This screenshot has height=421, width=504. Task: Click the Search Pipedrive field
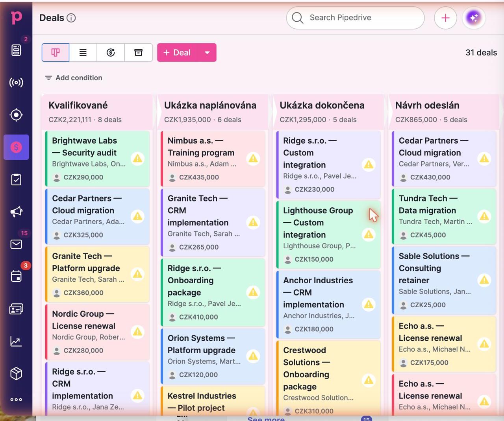click(355, 18)
